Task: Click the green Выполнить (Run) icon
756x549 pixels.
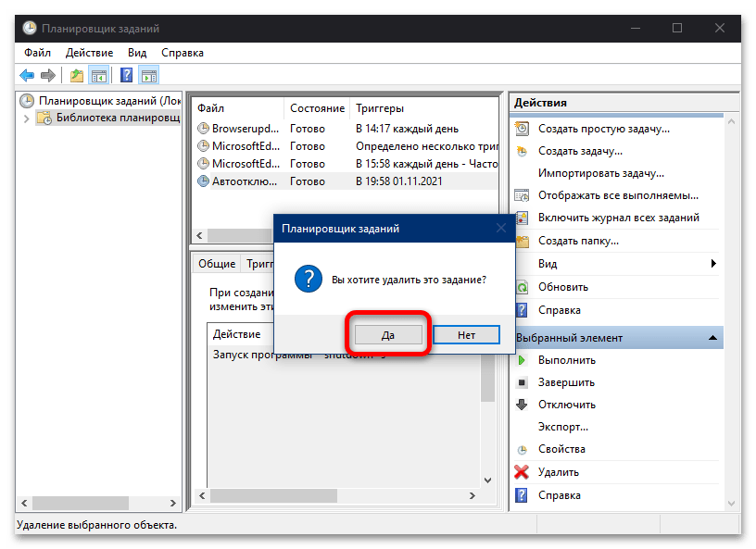Action: click(x=523, y=360)
